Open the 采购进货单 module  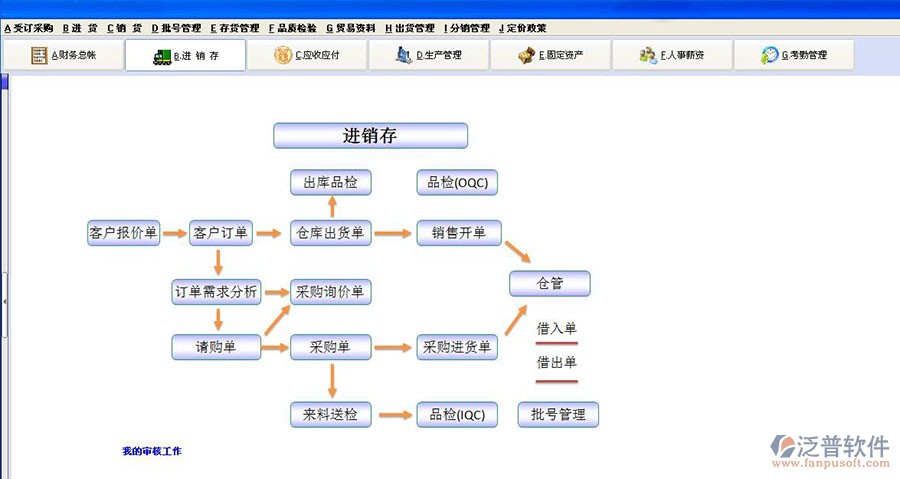pyautogui.click(x=457, y=347)
